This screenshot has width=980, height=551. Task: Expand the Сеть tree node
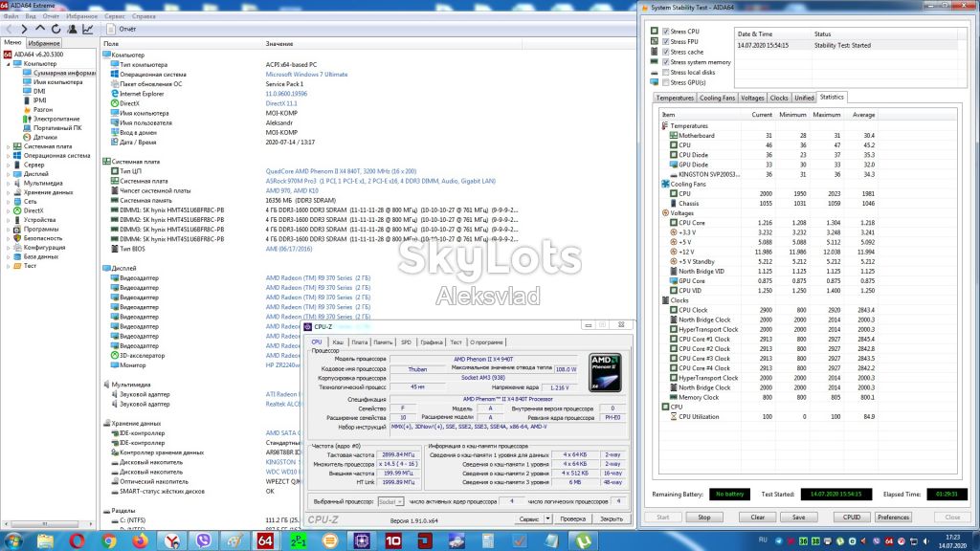[8, 201]
